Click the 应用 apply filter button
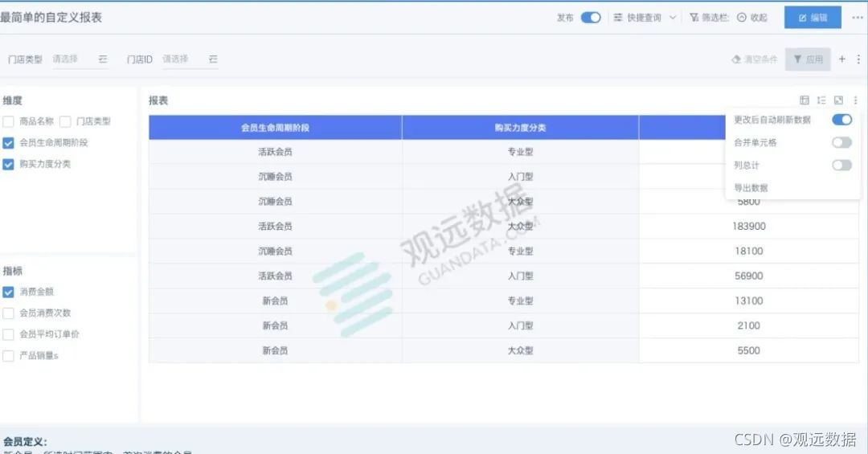The width and height of the screenshot is (868, 454). (x=808, y=59)
